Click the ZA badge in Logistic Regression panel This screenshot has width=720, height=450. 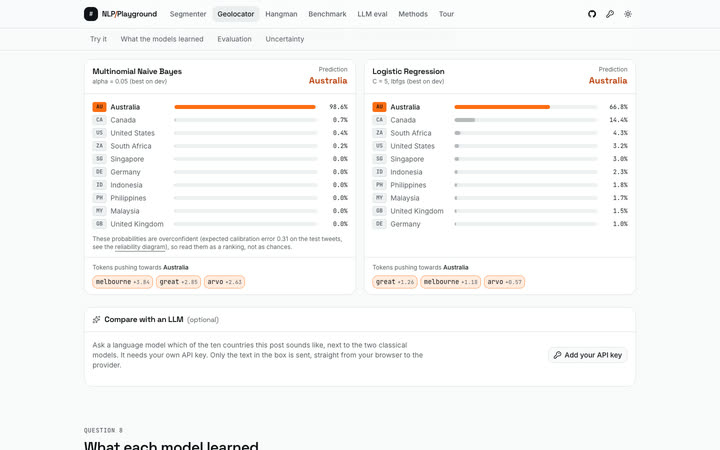379,133
